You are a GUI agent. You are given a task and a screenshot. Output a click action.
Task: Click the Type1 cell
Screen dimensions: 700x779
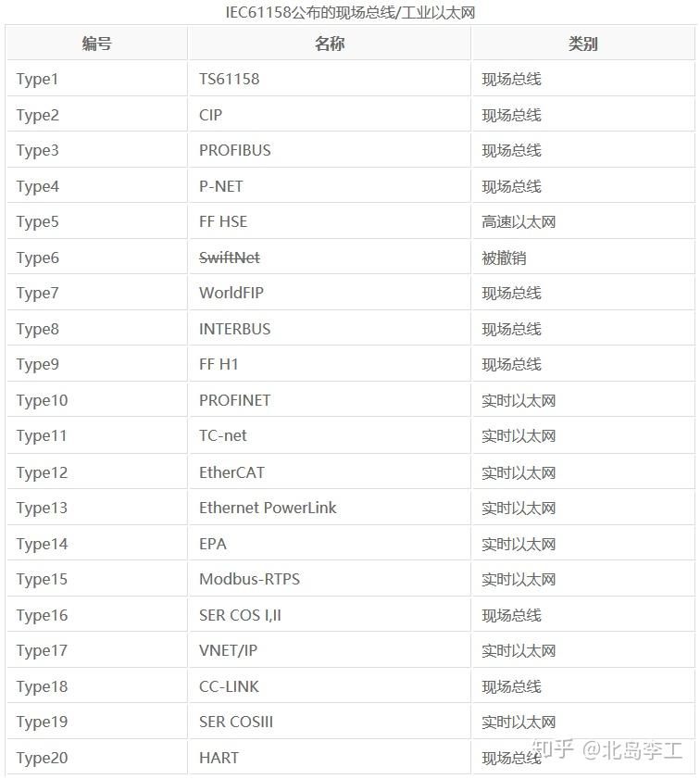tap(37, 80)
